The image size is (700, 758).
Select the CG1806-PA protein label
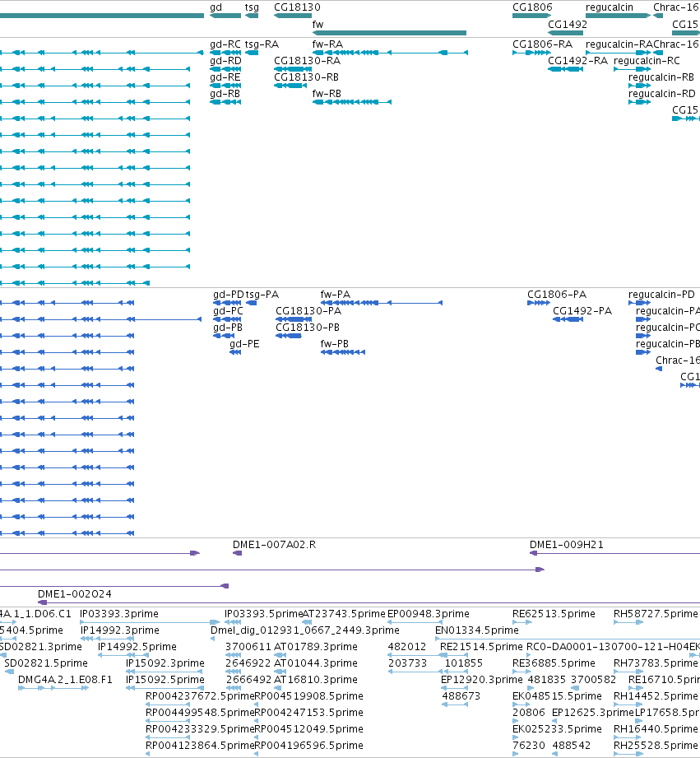tap(557, 295)
